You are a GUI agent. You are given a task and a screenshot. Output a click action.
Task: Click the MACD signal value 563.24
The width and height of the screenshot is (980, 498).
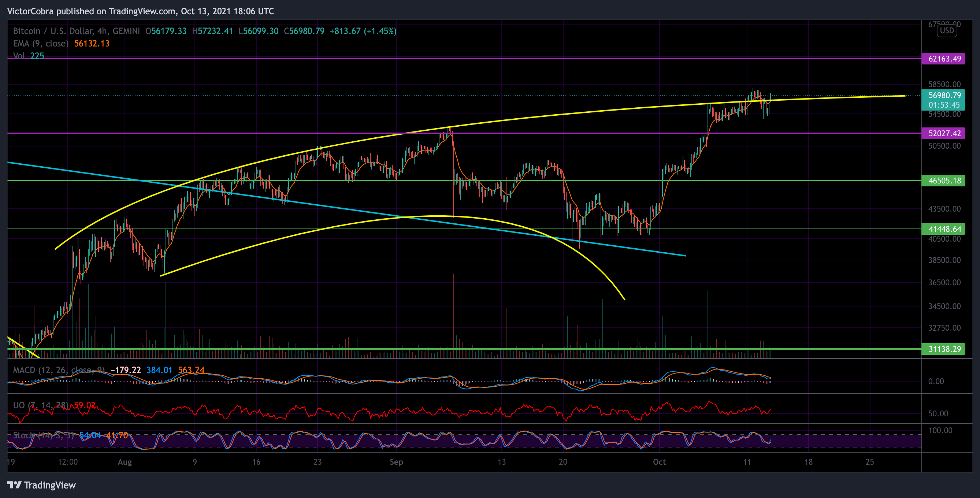[191, 370]
